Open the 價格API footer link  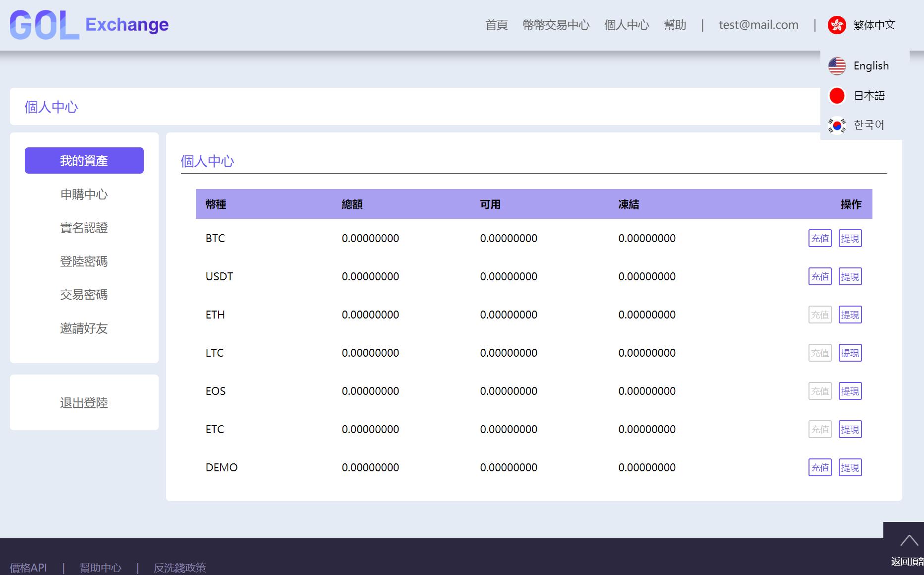28,568
